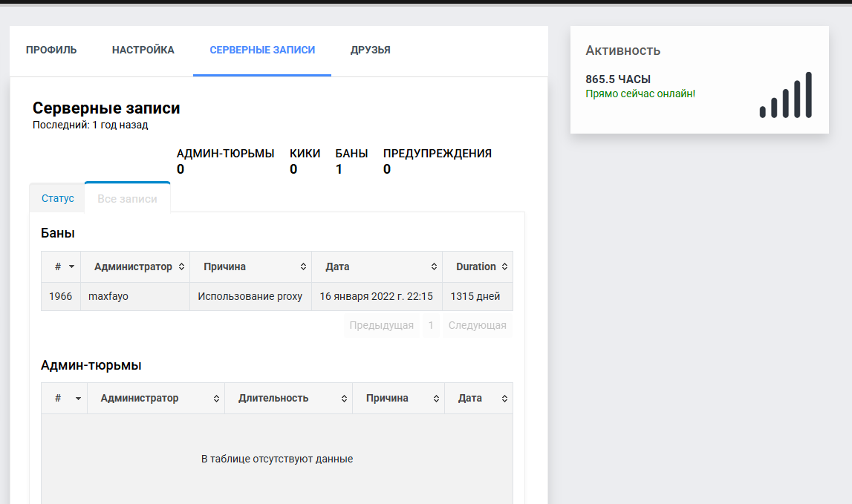The height and width of the screenshot is (504, 852).
Task: Click page 1 pagination button
Action: point(431,325)
